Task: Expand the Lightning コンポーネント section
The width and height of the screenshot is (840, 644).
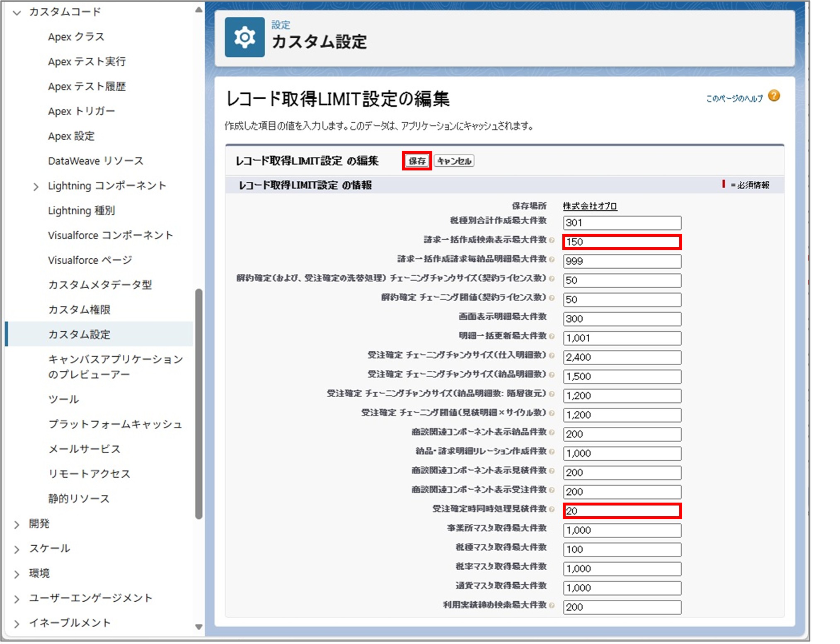Action: pos(35,186)
